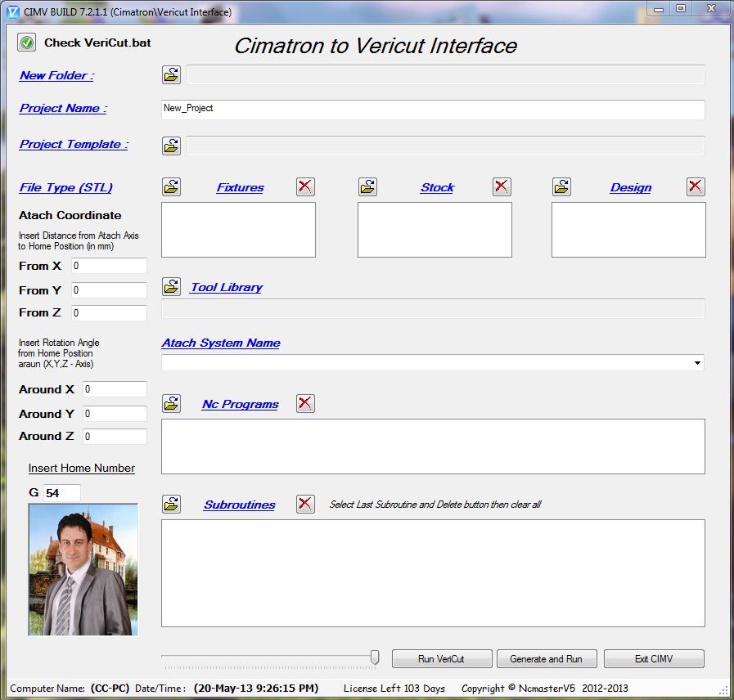This screenshot has width=734, height=700.
Task: Delete selected Stock with red X
Action: click(502, 186)
